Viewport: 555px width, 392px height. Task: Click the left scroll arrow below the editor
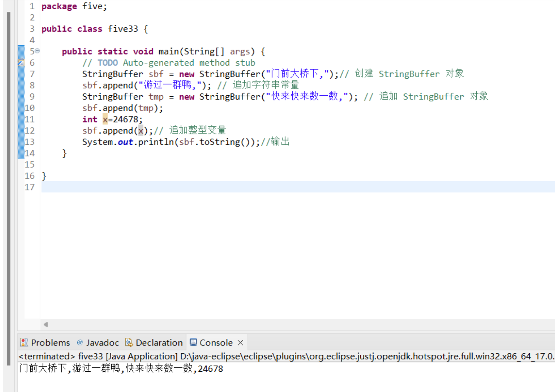click(45, 324)
